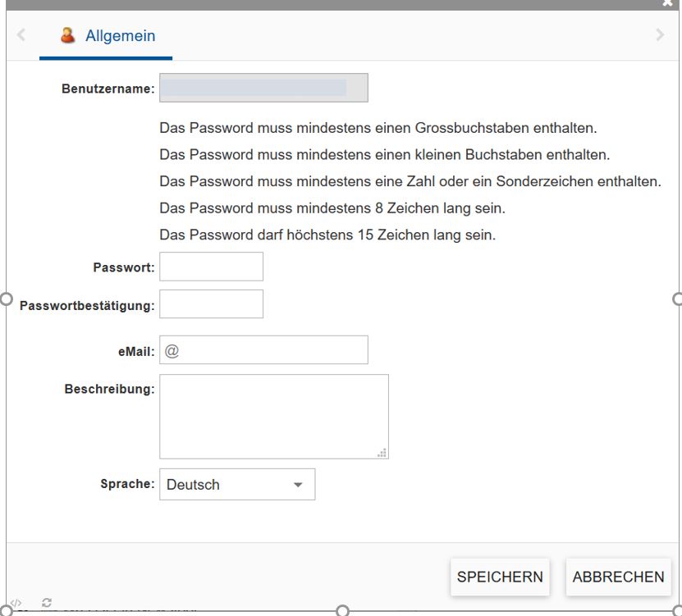Click the Beschreibung textarea resize grip

(382, 453)
